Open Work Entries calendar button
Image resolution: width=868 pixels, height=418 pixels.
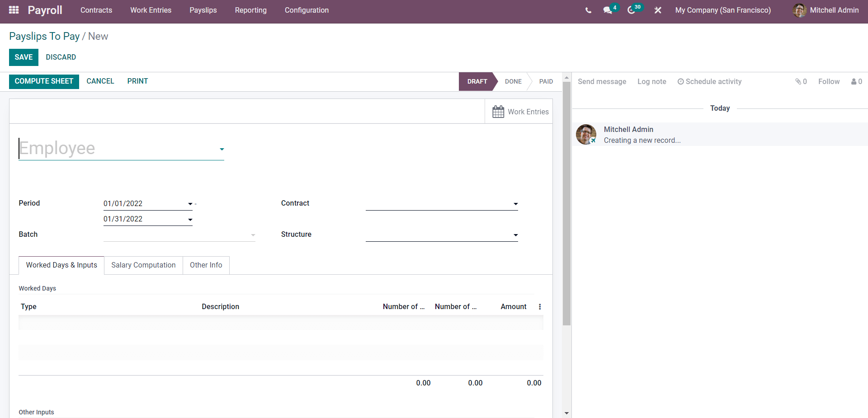click(520, 112)
